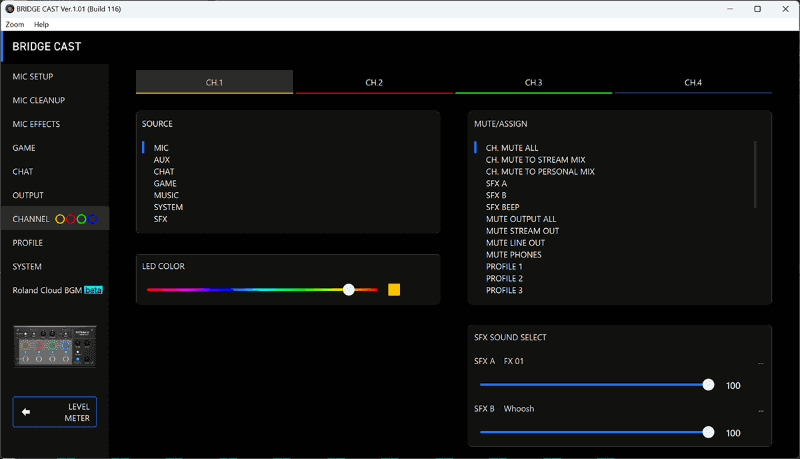800x459 pixels.
Task: Open Roland Cloud BGM beta page
Action: (x=55, y=290)
